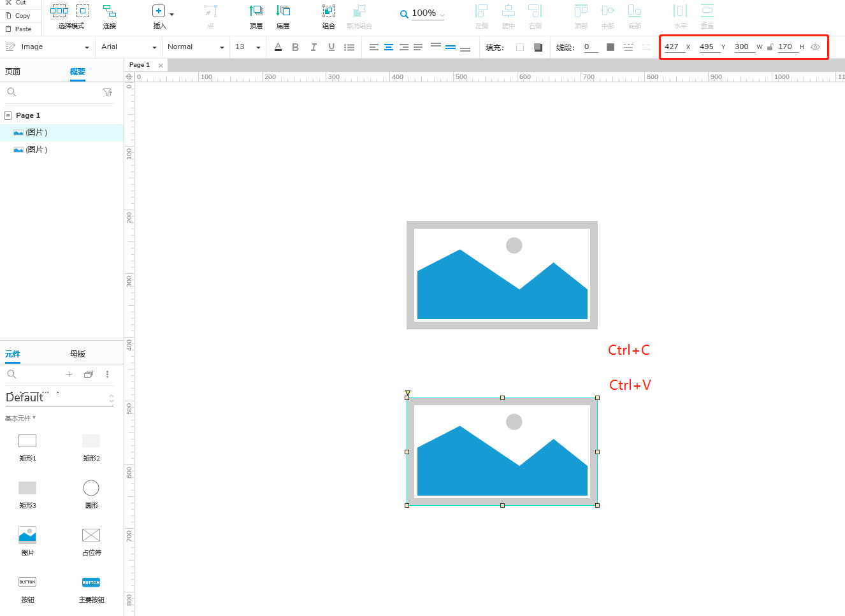The image size is (845, 616).
Task: Close the Page 1 canvas tab
Action: [161, 66]
